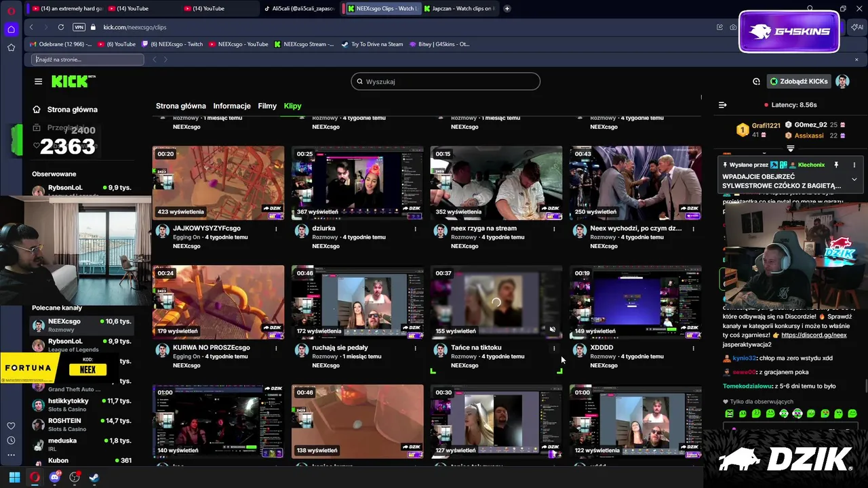Open Discord from the taskbar
Viewport: 868px width, 488px height.
click(x=55, y=477)
